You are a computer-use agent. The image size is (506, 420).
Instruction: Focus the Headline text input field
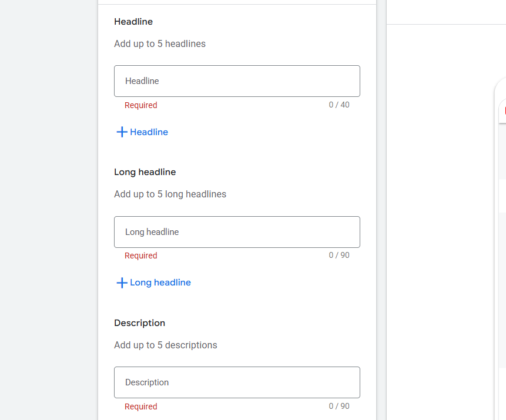[237, 81]
